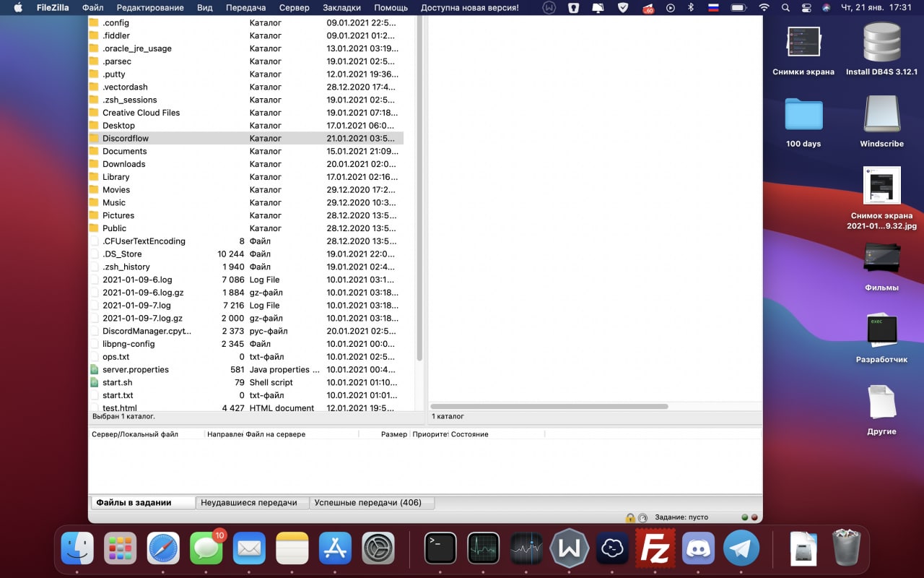The image size is (924, 578).
Task: Select the 'Downloads' folder row
Action: [245, 164]
